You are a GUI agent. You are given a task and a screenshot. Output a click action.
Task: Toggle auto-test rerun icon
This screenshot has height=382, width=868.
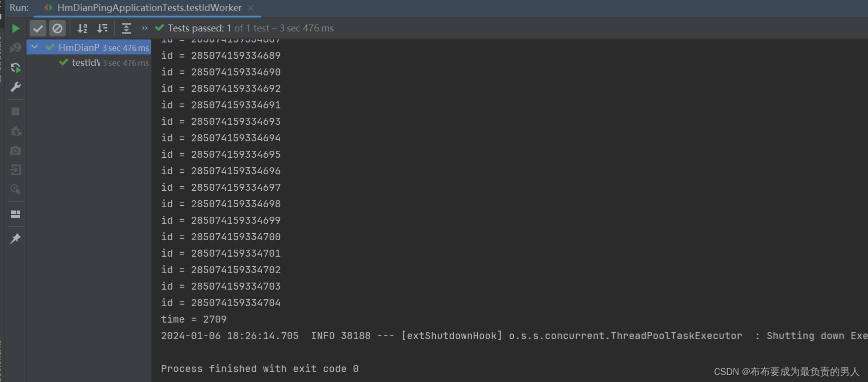(15, 67)
